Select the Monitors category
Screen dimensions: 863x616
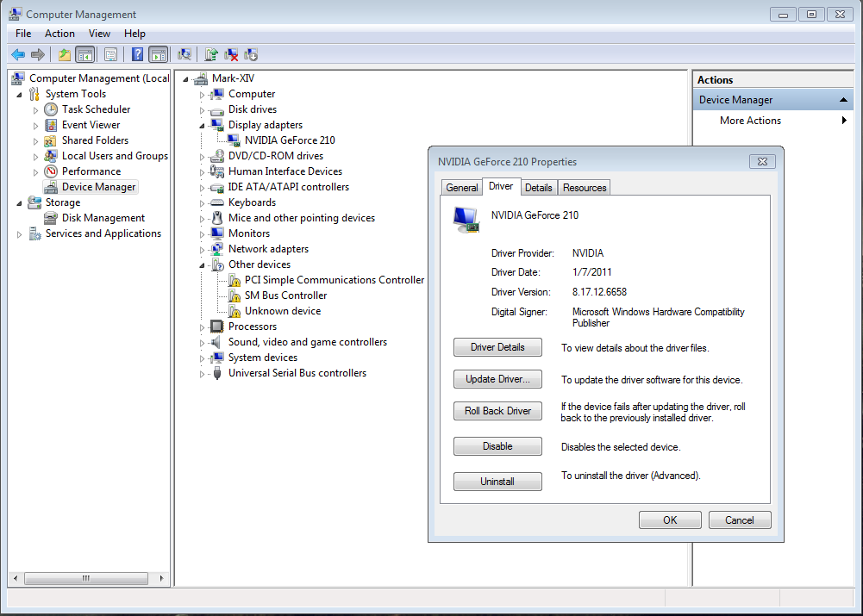tap(249, 233)
